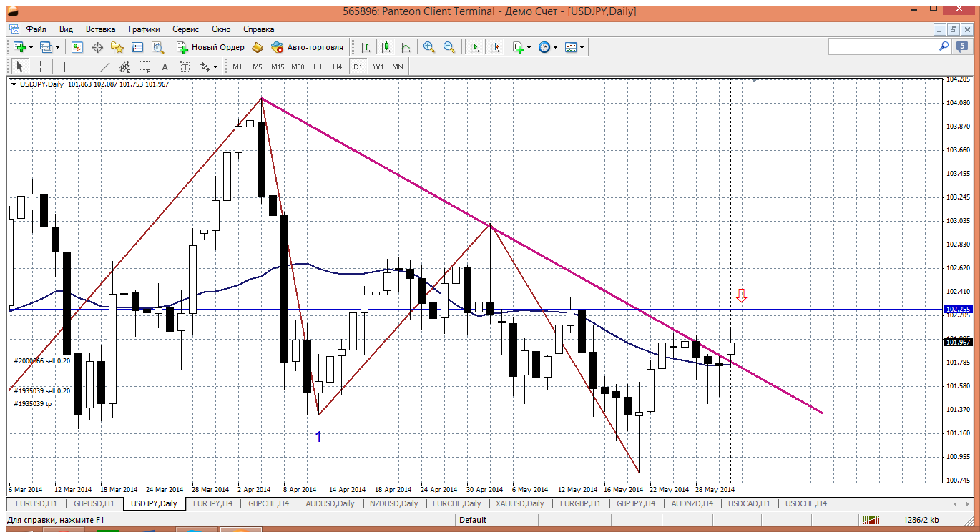Expand the periods dropdown arrow
Viewport: 980px width, 532px height.
[x=556, y=47]
